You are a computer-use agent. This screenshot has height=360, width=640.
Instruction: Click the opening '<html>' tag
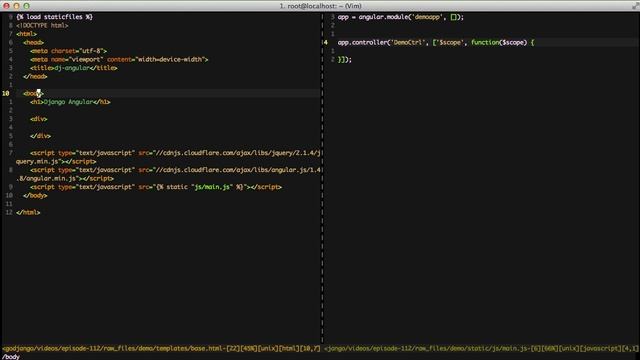coord(27,34)
